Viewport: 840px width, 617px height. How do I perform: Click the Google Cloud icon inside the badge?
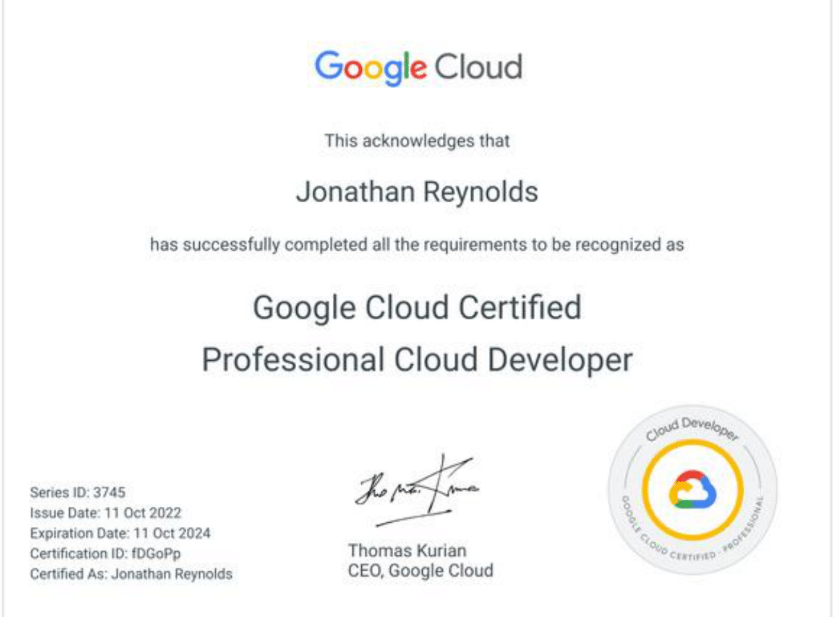tap(693, 491)
